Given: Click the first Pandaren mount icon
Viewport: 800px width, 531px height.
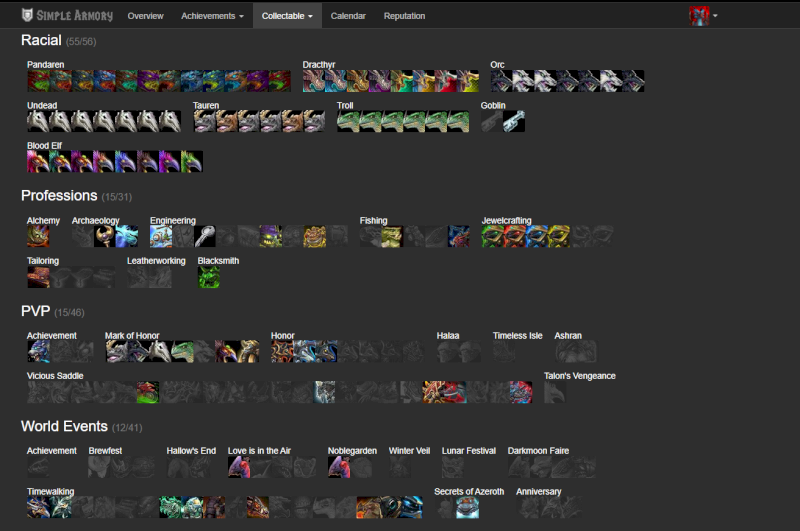Looking at the screenshot, I should pos(38,81).
